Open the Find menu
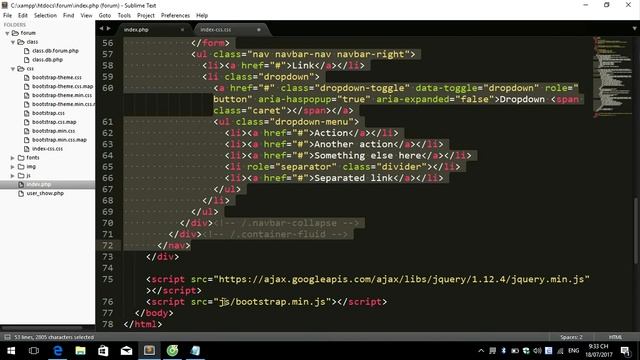This screenshot has height=360, width=640. [x=69, y=16]
